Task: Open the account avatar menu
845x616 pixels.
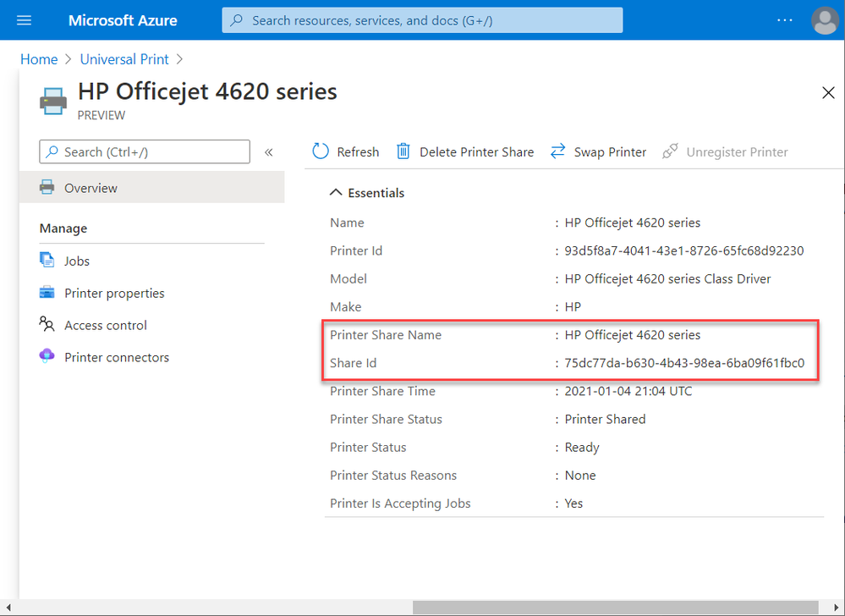Action: (825, 20)
